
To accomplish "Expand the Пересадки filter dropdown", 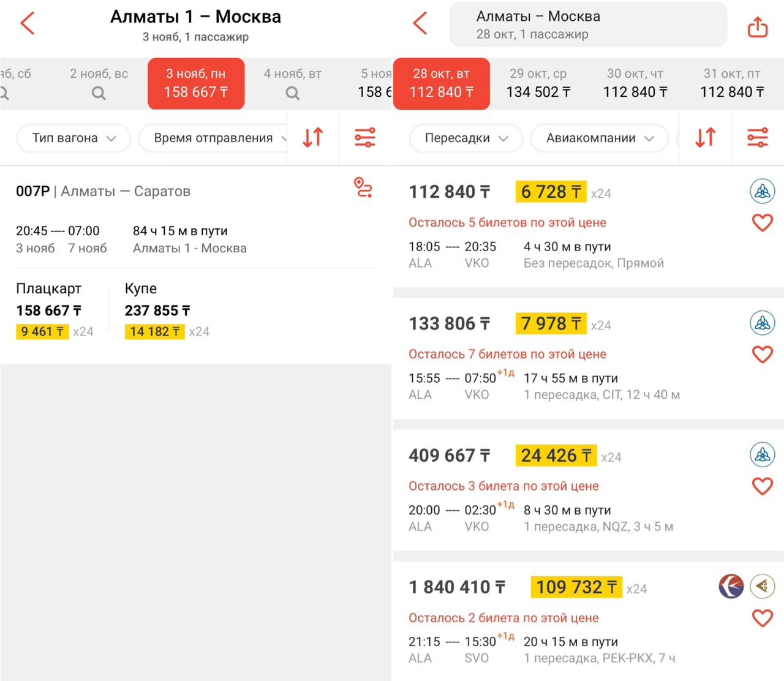I will 466,138.
